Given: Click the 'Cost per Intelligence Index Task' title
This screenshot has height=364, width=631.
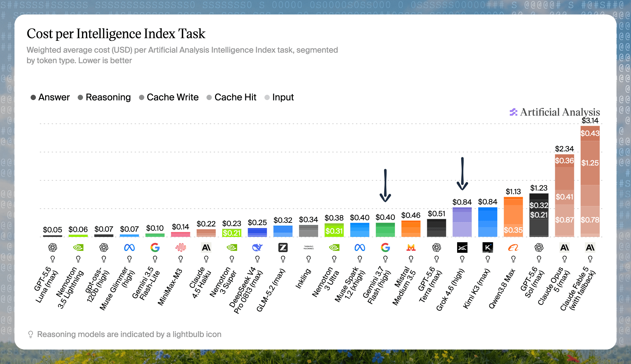Looking at the screenshot, I should point(116,34).
